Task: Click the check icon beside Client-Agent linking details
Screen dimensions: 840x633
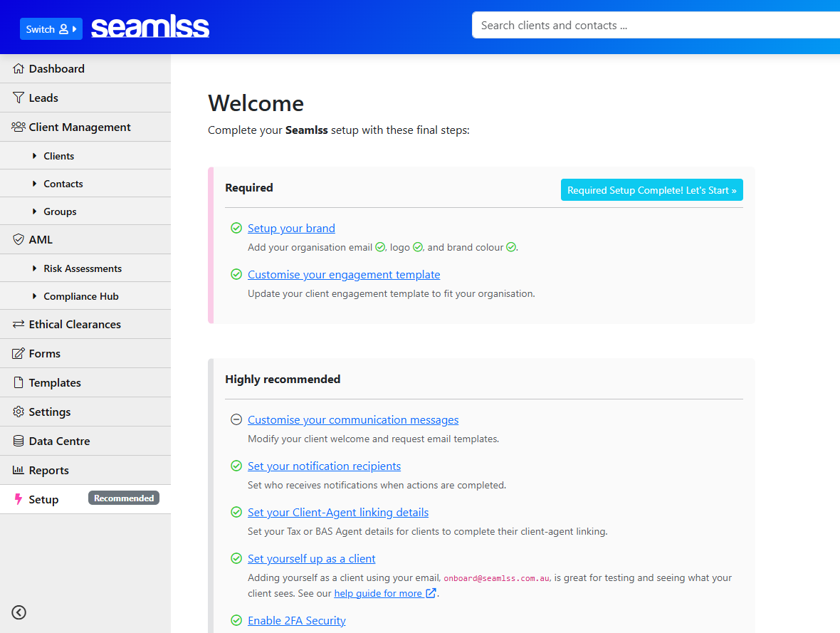Action: 236,512
